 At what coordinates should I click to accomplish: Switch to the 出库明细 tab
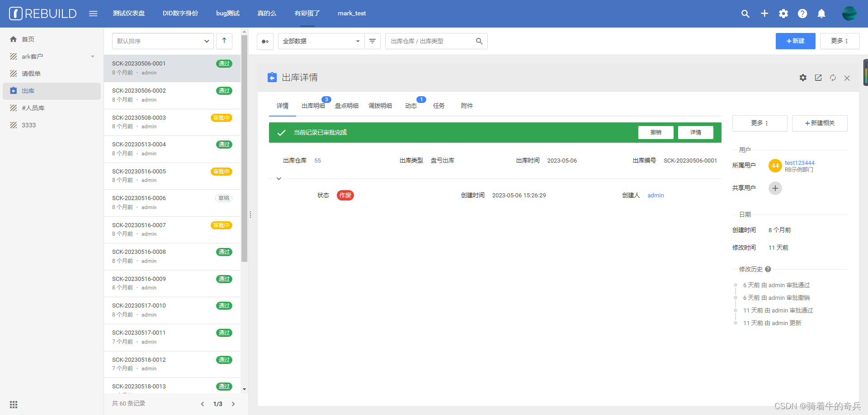[313, 106]
